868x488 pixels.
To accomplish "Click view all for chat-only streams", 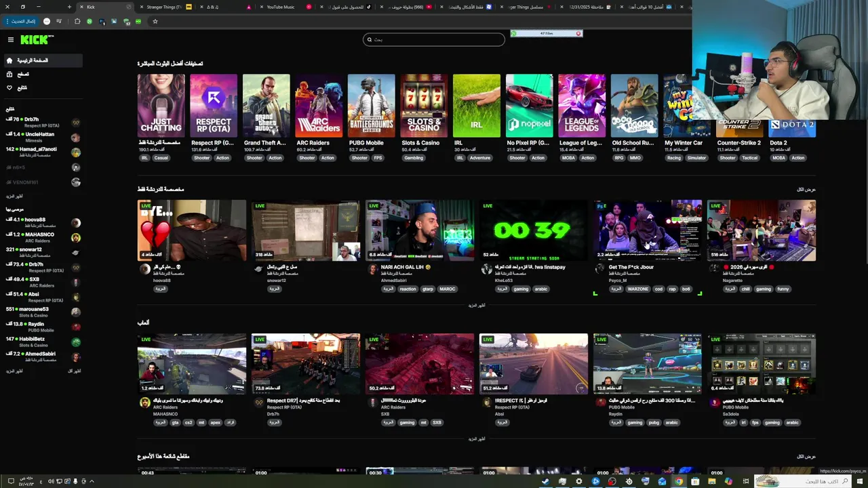I will click(x=806, y=189).
